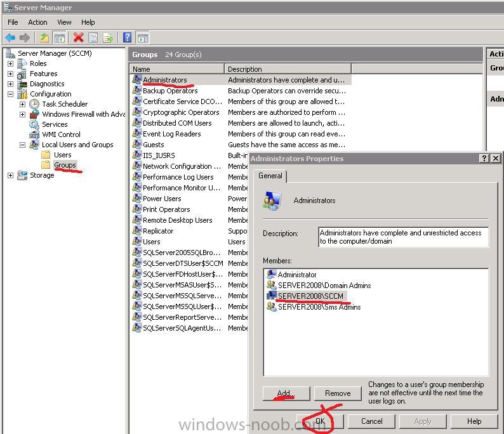Expand the Diagnostics node
This screenshot has width=504, height=434.
click(10, 84)
